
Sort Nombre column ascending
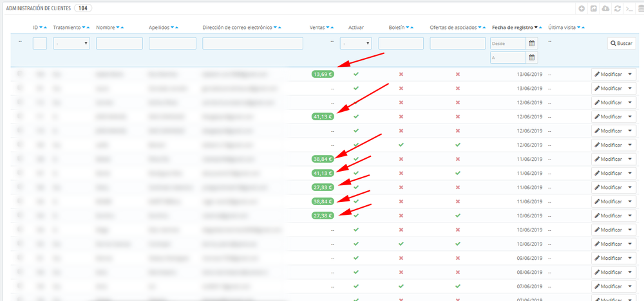(x=122, y=28)
